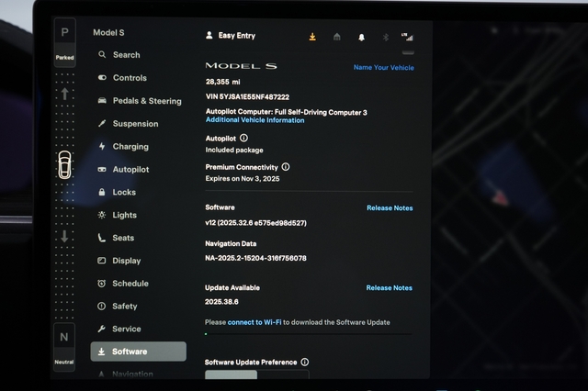Tap the down arrow on gear strip
The width and height of the screenshot is (588, 391).
(x=64, y=236)
